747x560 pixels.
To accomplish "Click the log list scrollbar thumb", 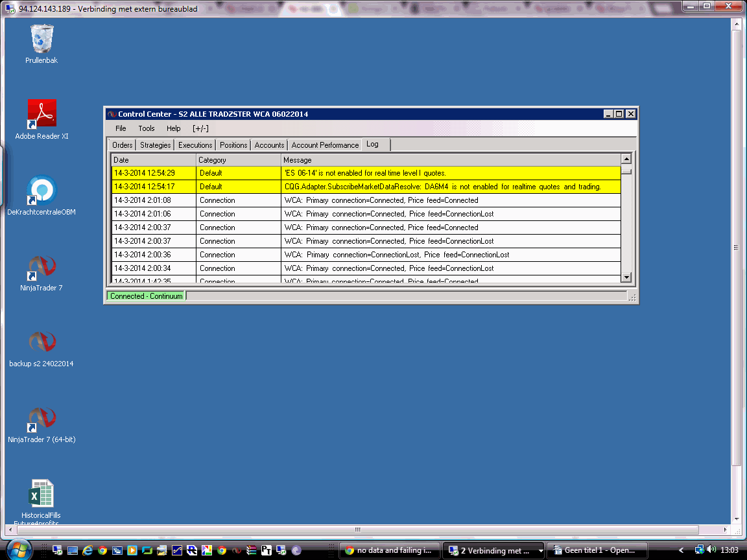I will pyautogui.click(x=626, y=172).
